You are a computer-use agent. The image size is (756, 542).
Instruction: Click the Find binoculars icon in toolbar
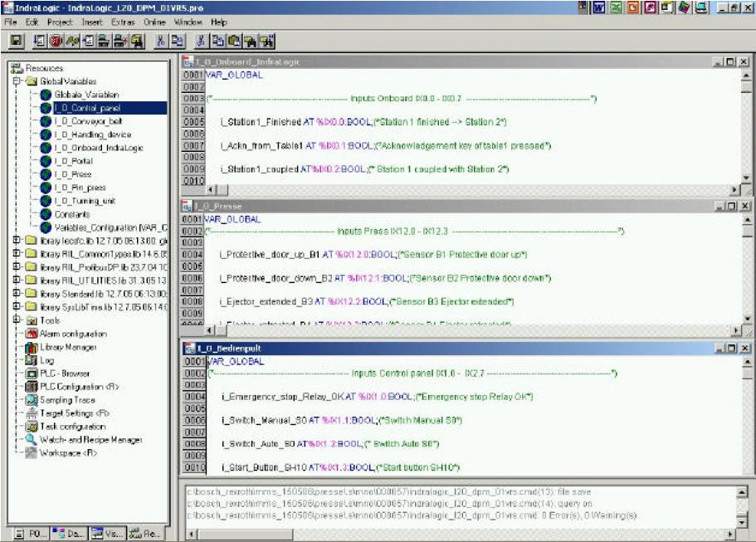point(251,41)
